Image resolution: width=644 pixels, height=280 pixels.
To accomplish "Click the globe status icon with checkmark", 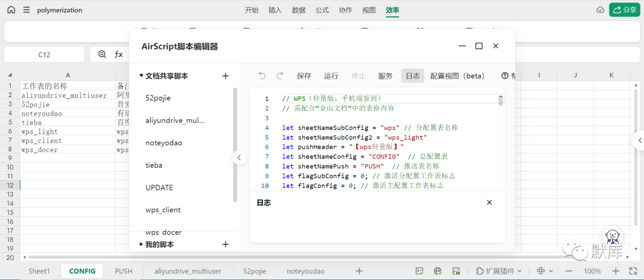I will 438,271.
